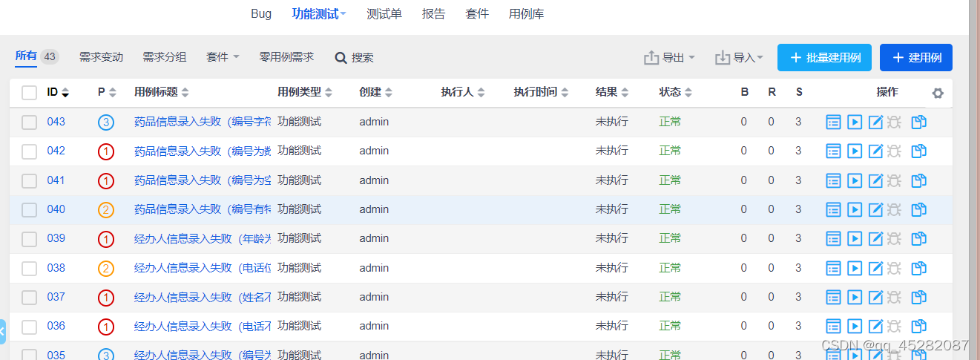Open the title link of case 039

(203, 238)
